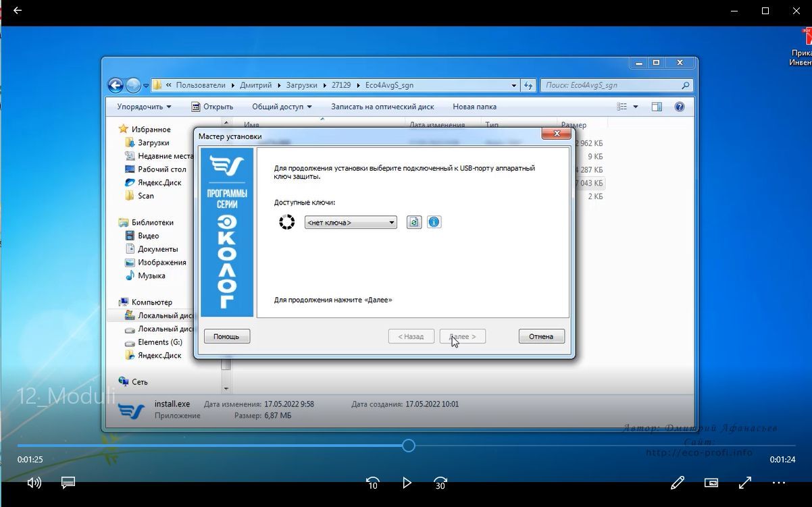
Task: Toggle fullscreen mode
Action: pos(745,483)
